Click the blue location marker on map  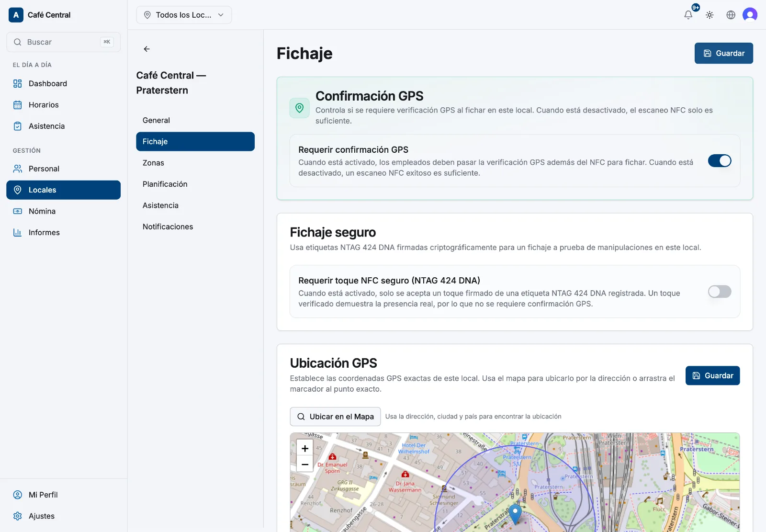pos(515,513)
